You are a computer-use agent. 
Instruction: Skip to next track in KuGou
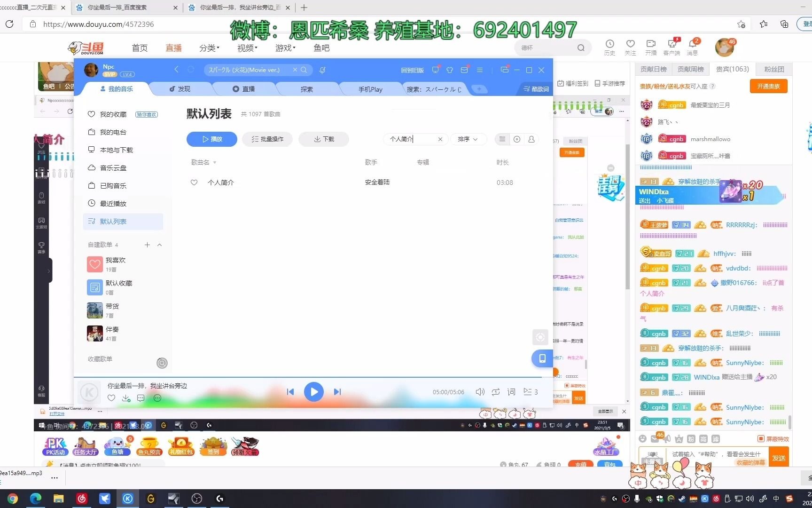[x=337, y=392]
